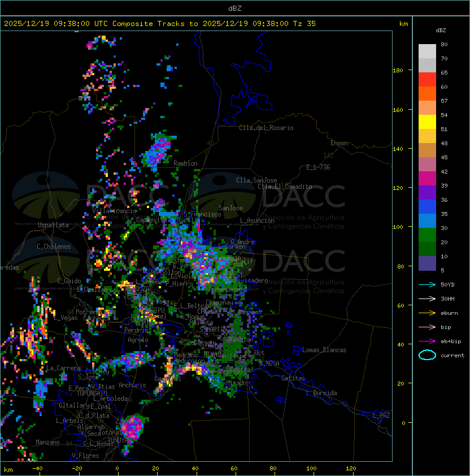This screenshot has height=476, width=470.
Task: Click the 'Manzano' map label
Action: (47, 442)
